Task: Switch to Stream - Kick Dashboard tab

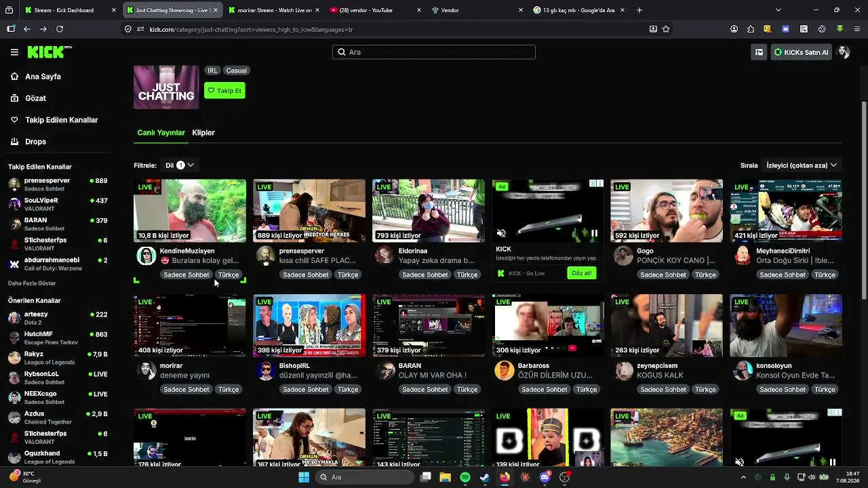Action: pos(71,10)
